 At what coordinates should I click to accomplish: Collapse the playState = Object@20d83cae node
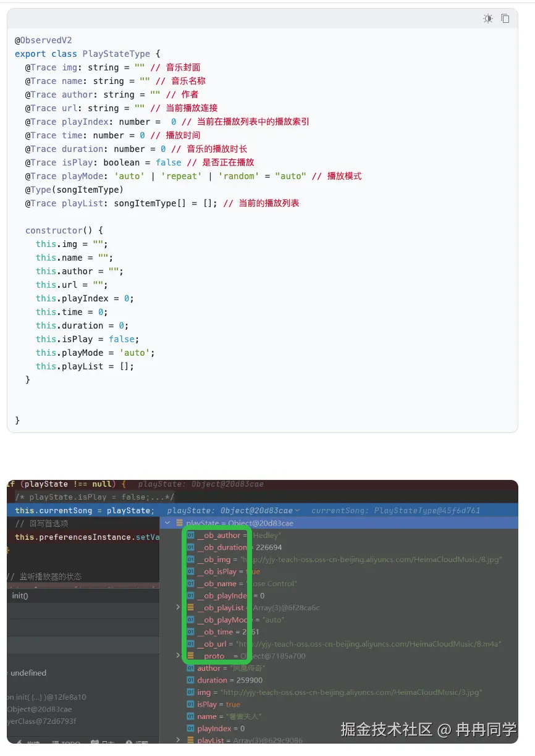(168, 523)
